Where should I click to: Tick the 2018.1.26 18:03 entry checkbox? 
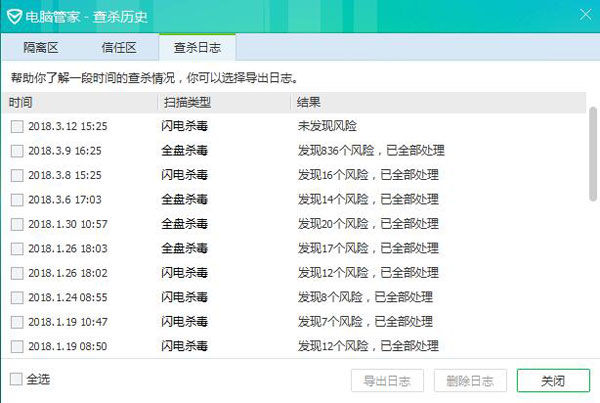[x=16, y=248]
